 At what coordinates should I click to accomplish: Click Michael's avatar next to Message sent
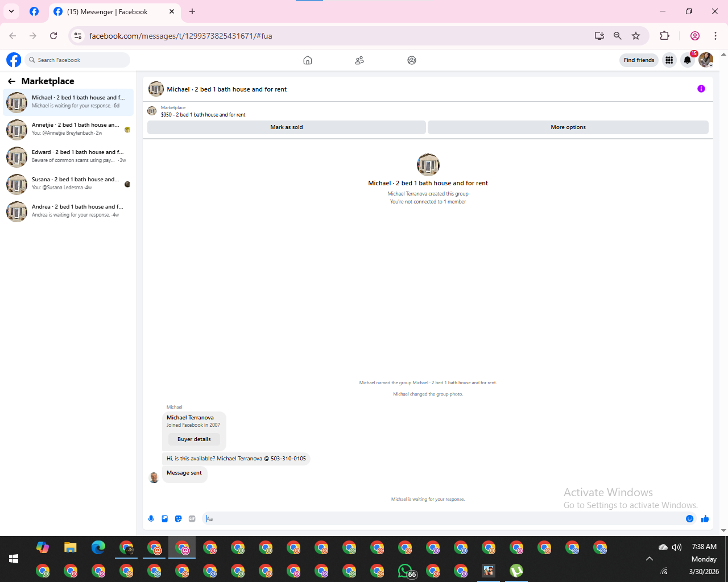(x=154, y=477)
